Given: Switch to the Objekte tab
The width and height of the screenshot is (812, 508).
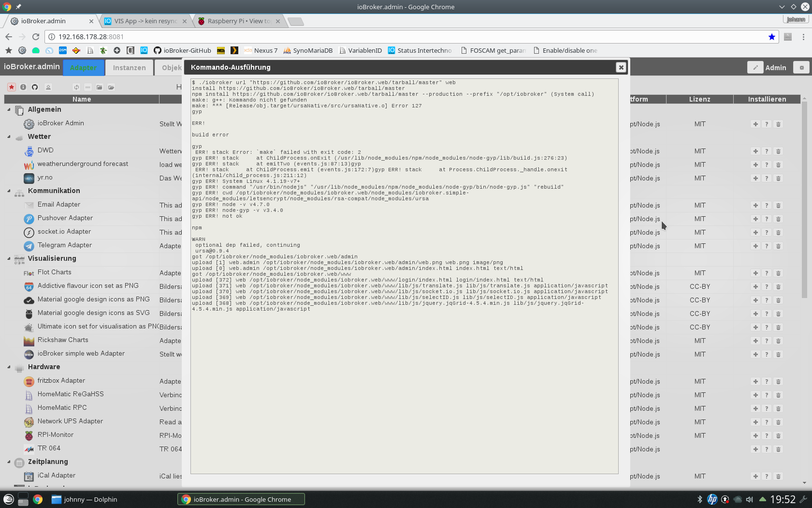Looking at the screenshot, I should 169,68.
